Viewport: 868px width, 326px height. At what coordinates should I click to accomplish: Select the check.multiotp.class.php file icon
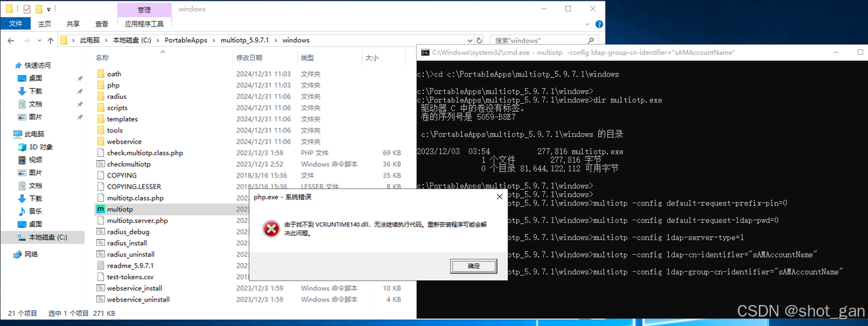[x=100, y=153]
